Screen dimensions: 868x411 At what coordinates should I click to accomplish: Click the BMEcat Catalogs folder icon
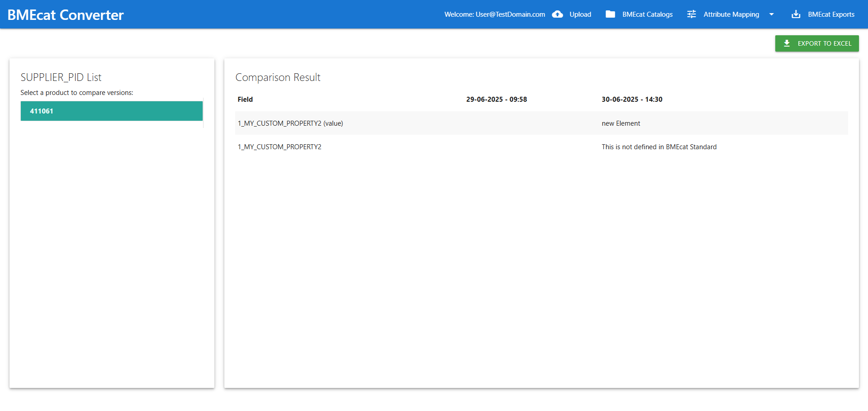click(x=610, y=14)
